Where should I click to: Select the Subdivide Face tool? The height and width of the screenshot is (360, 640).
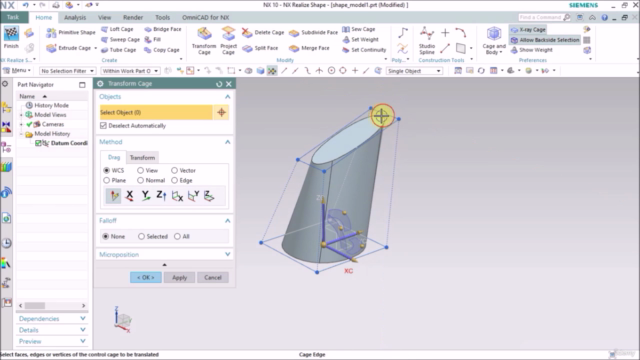(313, 33)
